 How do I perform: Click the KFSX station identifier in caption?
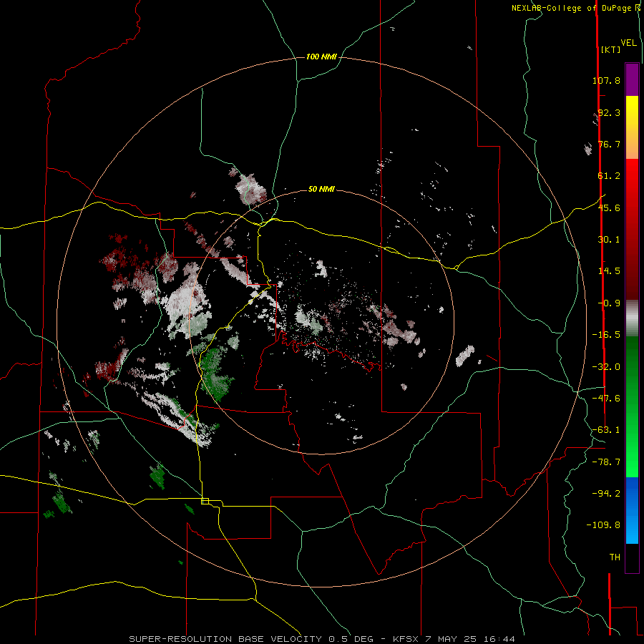coord(406,639)
